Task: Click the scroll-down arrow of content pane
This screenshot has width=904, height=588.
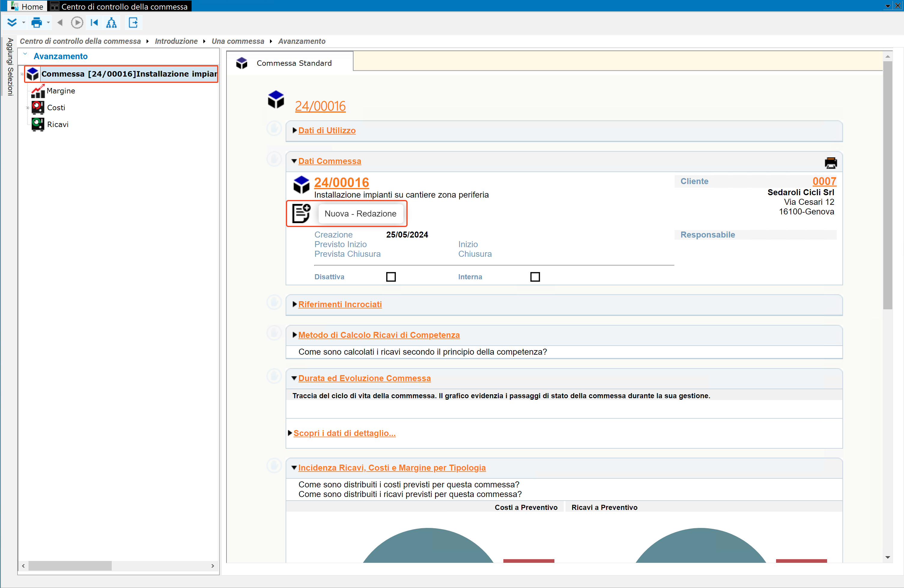Action: 888,557
